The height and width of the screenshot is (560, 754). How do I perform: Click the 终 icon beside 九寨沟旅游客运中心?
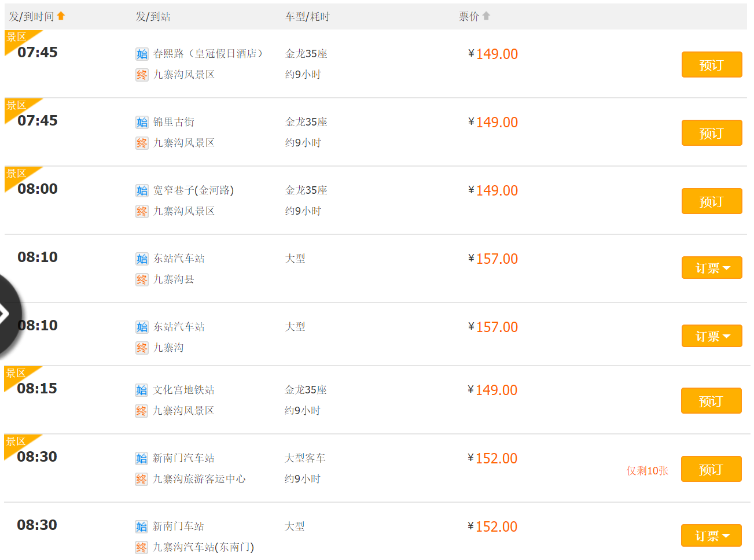(x=142, y=479)
